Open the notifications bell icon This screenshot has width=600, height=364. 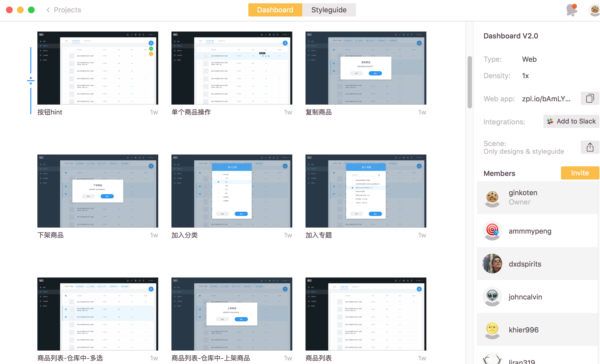tap(572, 10)
